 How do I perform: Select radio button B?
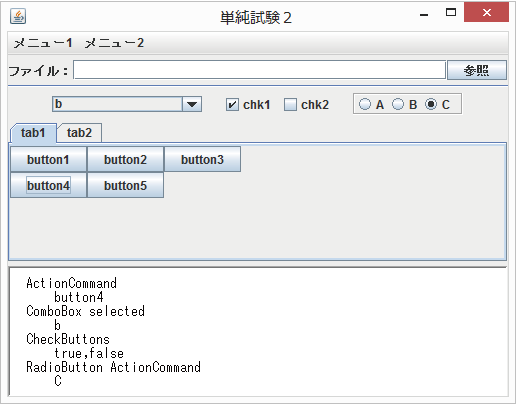tap(398, 104)
